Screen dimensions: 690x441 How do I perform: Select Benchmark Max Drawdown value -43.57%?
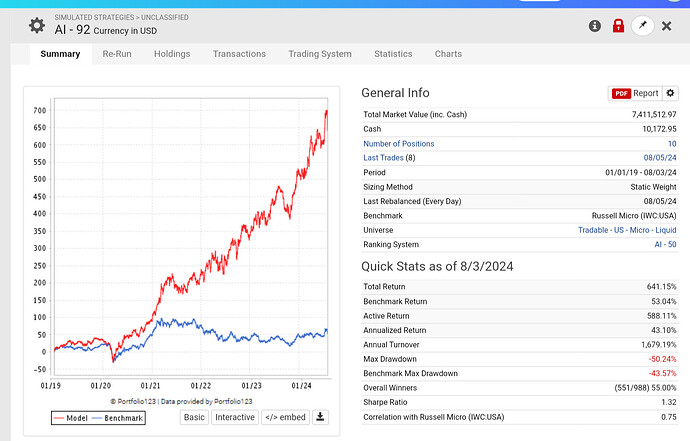pyautogui.click(x=662, y=373)
